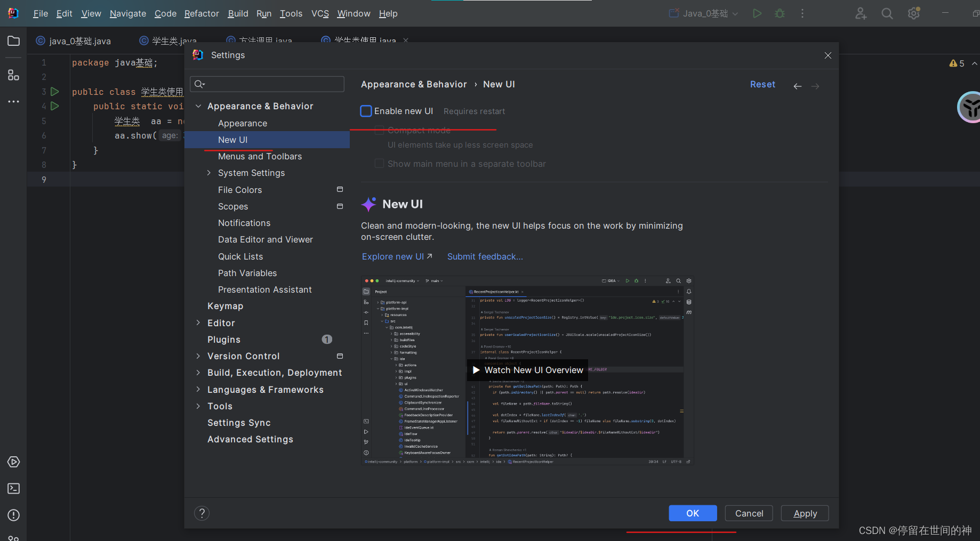980x541 pixels.
Task: Click the Version Control project-level icon
Action: (340, 356)
